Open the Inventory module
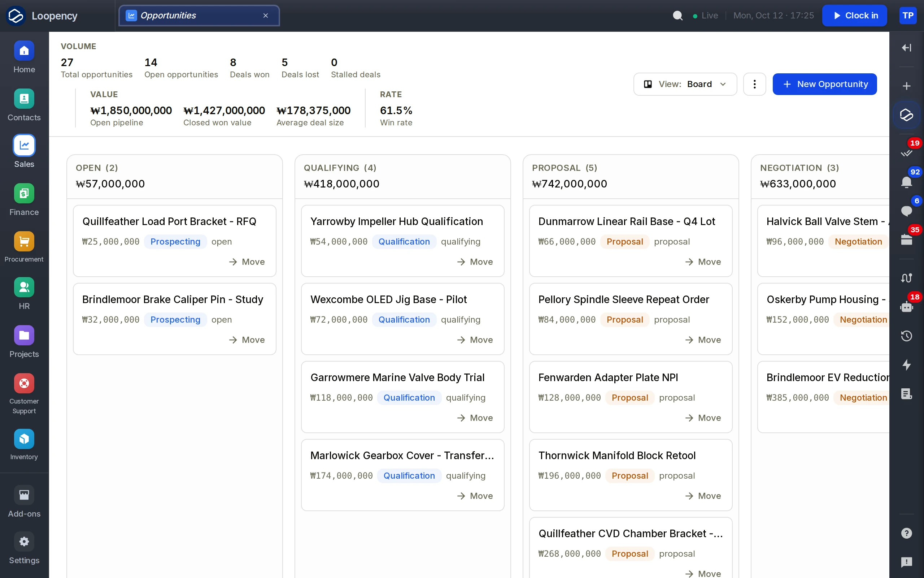Viewport: 924px width, 578px height. click(24, 445)
